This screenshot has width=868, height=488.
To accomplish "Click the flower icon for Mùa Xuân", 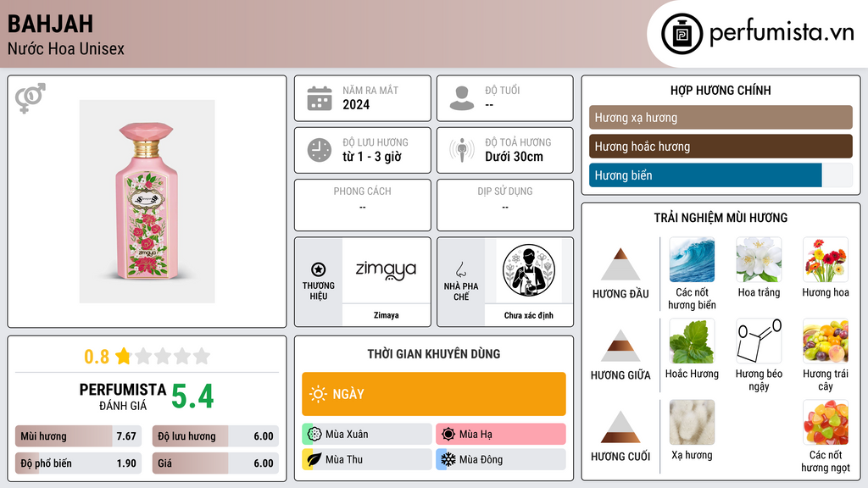I will pos(314,435).
